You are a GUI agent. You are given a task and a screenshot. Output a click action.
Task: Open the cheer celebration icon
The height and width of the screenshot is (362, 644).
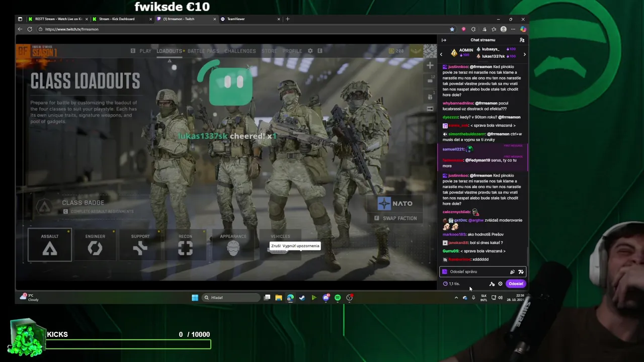tap(512, 271)
